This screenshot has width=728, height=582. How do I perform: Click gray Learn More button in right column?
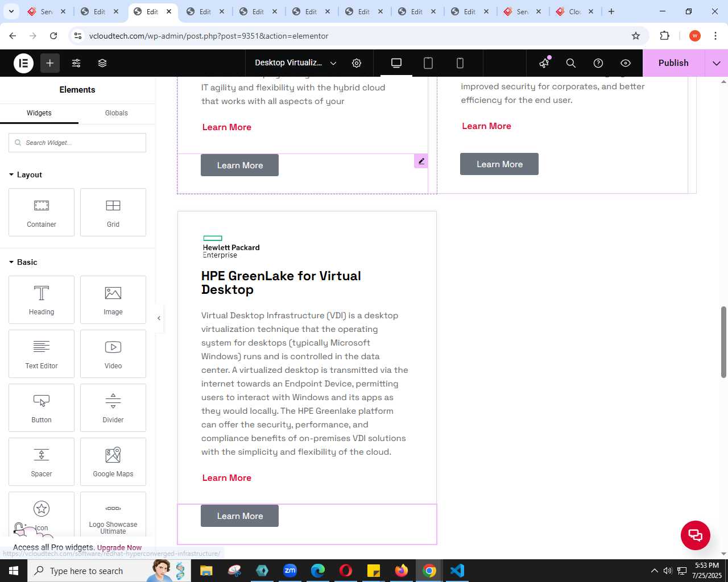[x=499, y=164]
